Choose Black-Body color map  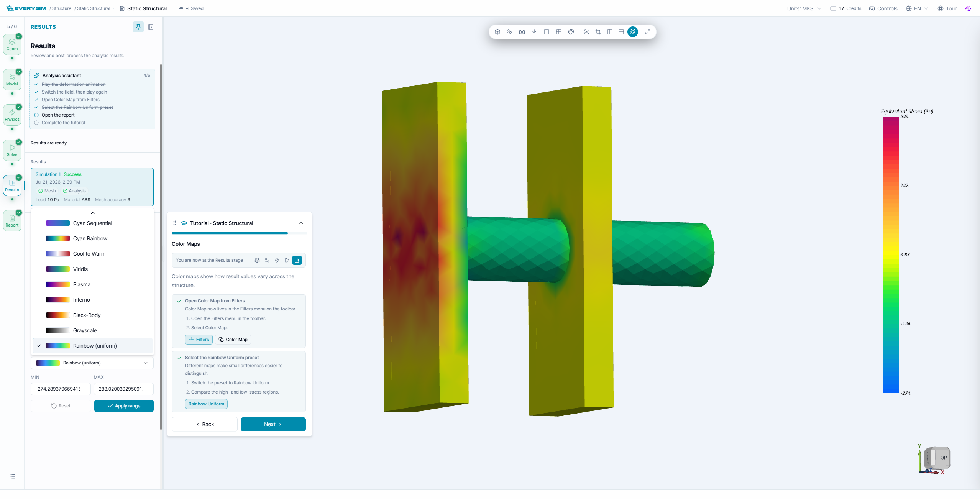coord(92,315)
